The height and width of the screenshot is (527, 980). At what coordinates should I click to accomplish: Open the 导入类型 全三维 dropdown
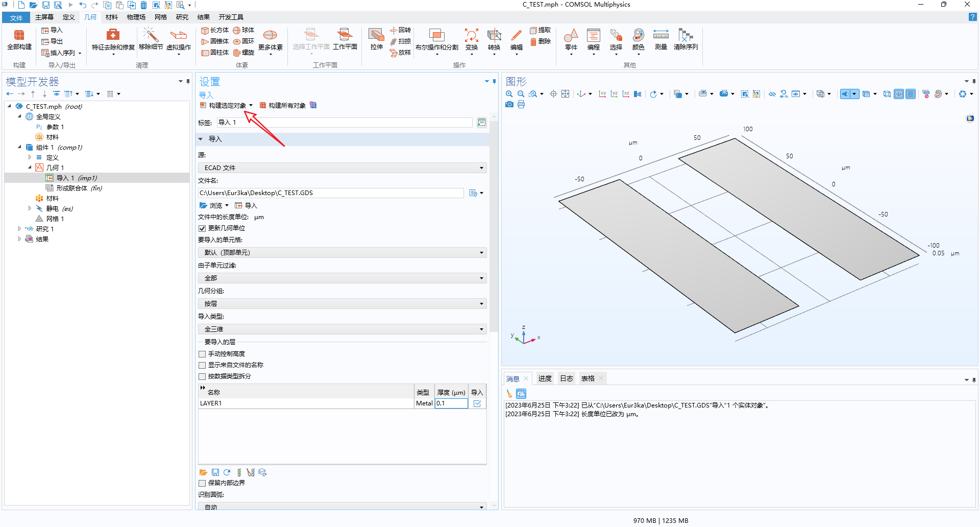(x=342, y=329)
